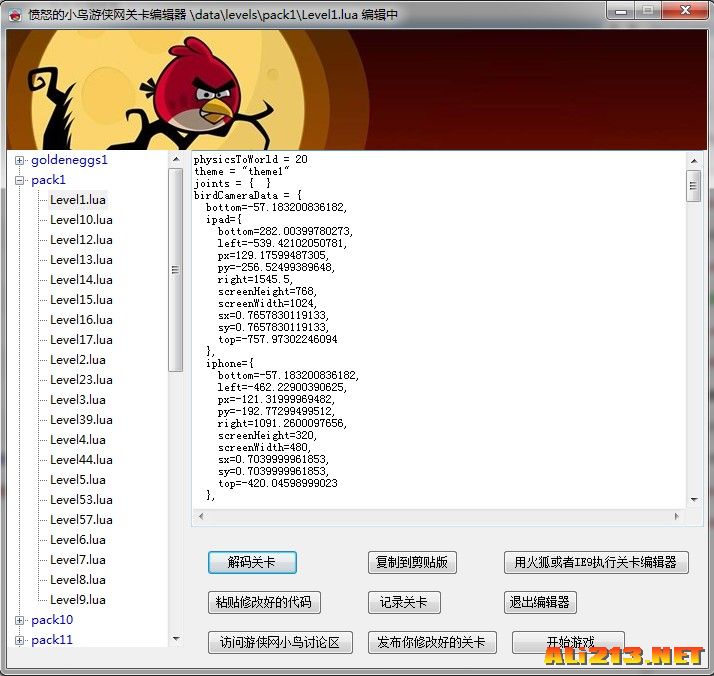The width and height of the screenshot is (714, 676).
Task: Click 用火狐或者IE9执行关卡编辑器 button
Action: click(x=596, y=562)
